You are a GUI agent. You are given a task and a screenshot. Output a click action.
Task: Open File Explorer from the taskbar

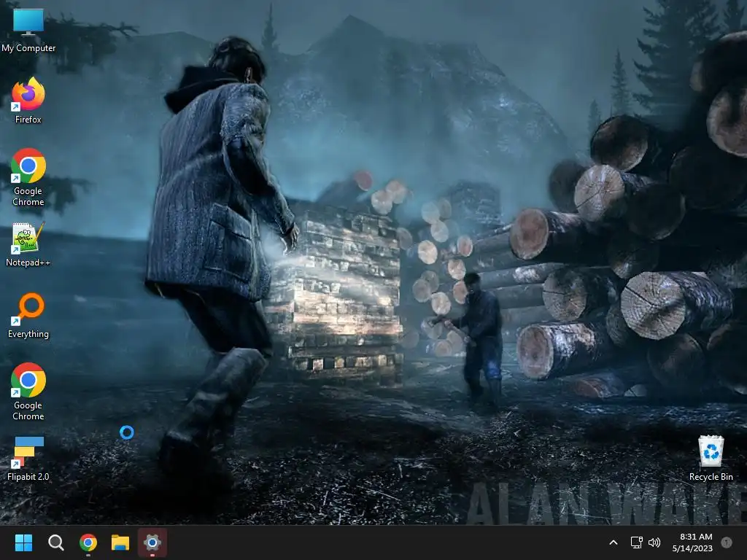[120, 542]
